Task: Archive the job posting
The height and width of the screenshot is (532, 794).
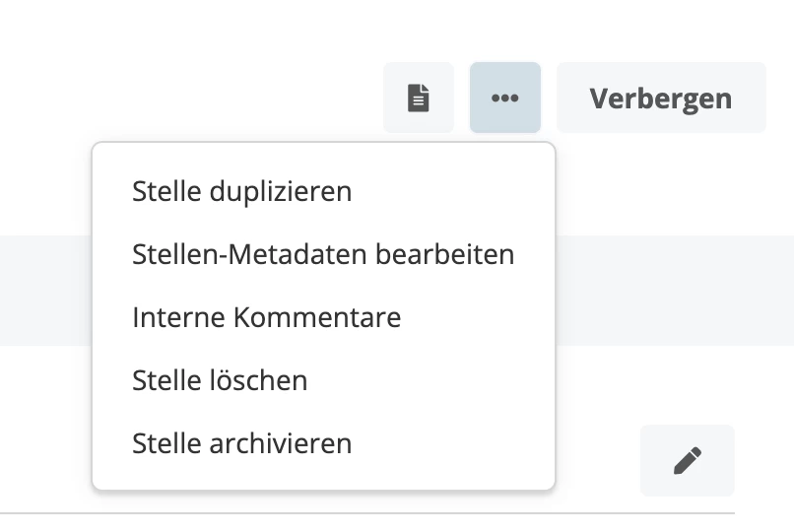Action: (x=241, y=443)
